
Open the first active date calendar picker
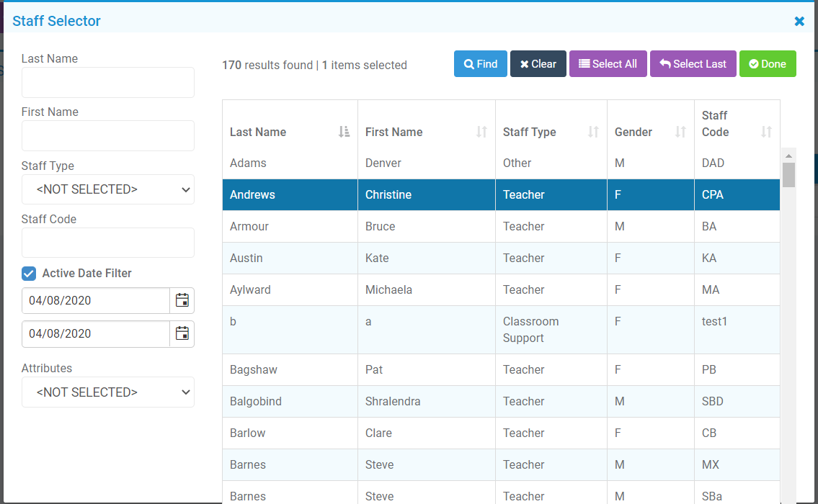182,300
